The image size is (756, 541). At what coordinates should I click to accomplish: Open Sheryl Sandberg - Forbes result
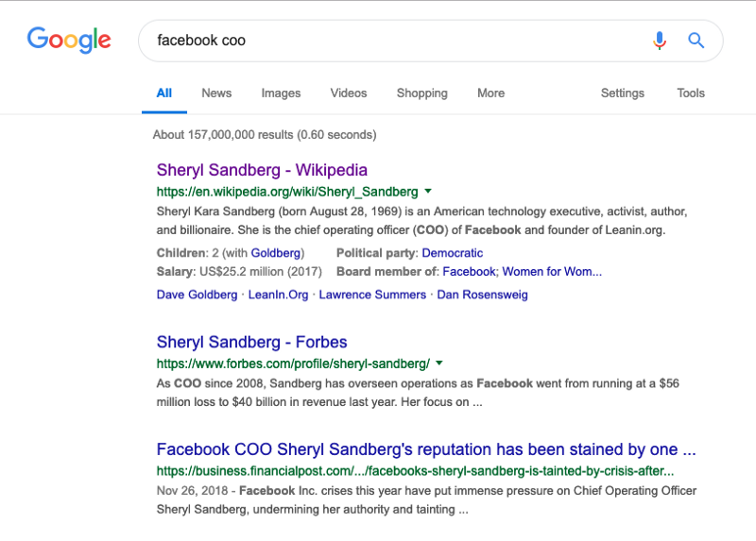click(251, 342)
